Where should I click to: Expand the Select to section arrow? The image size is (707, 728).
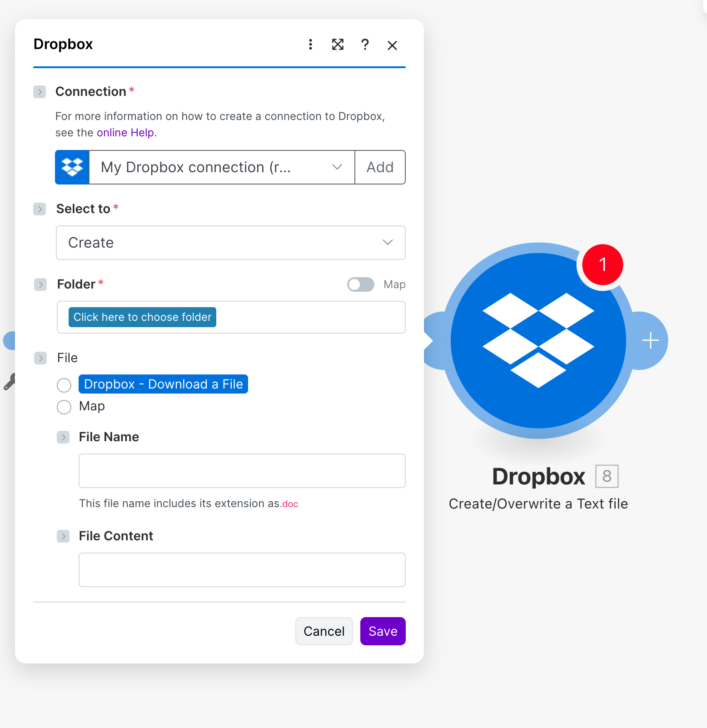(40, 209)
